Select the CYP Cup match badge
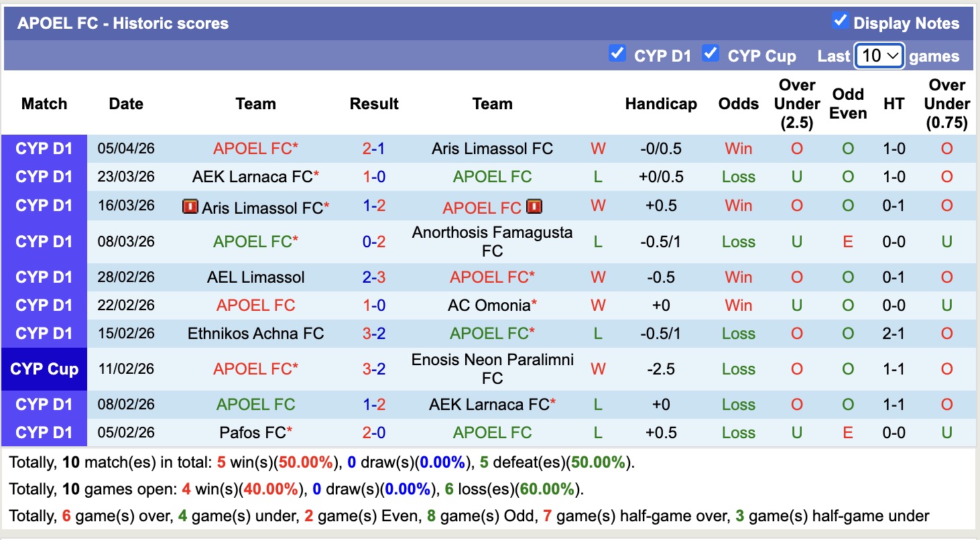The image size is (980, 540). (x=44, y=368)
